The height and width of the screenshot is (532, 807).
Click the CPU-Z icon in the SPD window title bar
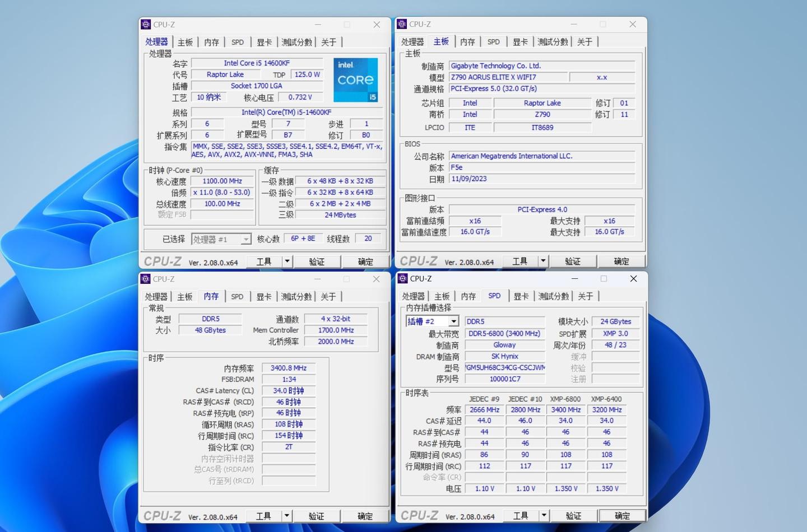(403, 278)
